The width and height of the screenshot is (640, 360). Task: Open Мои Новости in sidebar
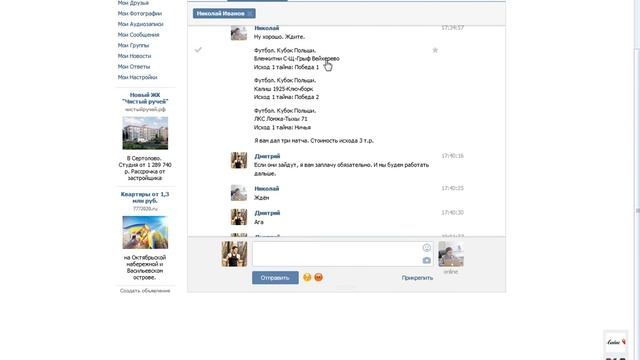pos(134,56)
